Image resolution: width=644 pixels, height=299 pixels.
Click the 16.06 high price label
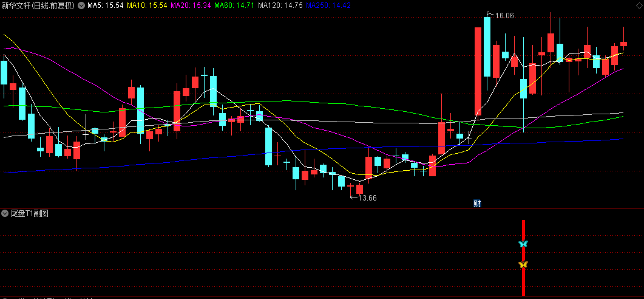point(504,16)
